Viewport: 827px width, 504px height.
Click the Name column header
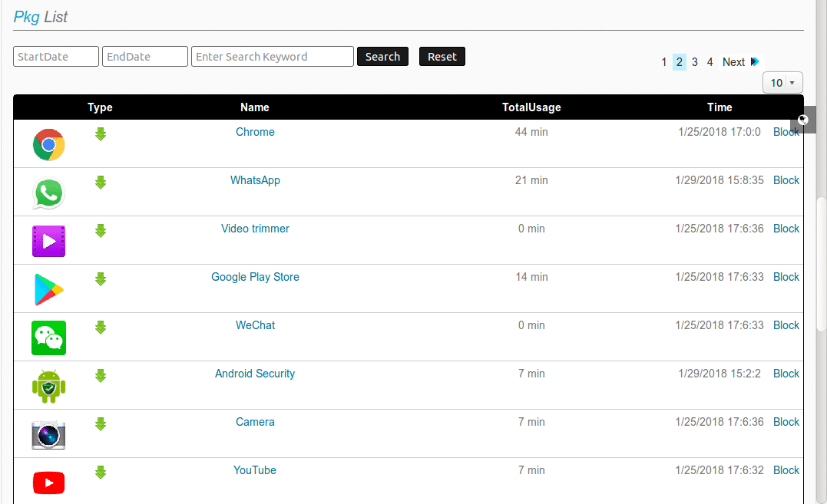(255, 107)
